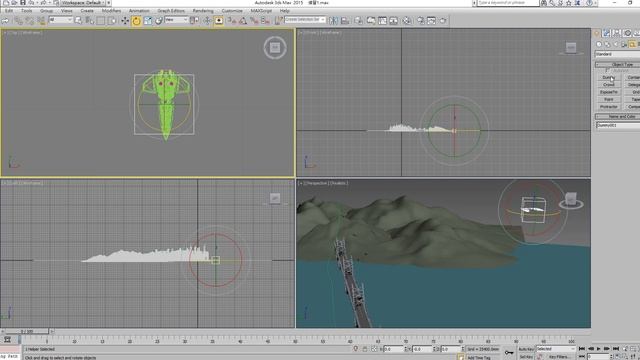Click the ExposeTm object type button
640x360 pixels.
(609, 92)
